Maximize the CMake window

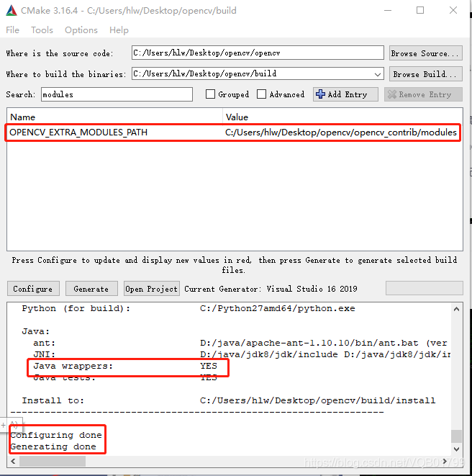[420, 10]
